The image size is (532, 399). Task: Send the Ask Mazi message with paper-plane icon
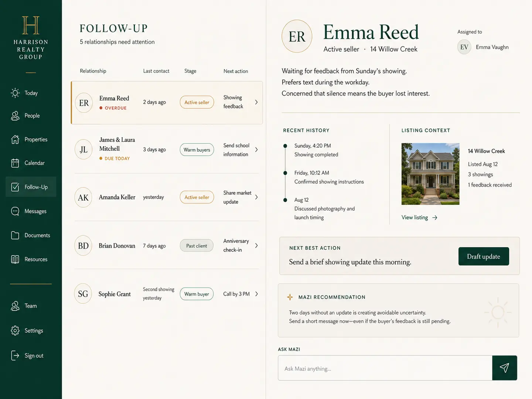[505, 368]
